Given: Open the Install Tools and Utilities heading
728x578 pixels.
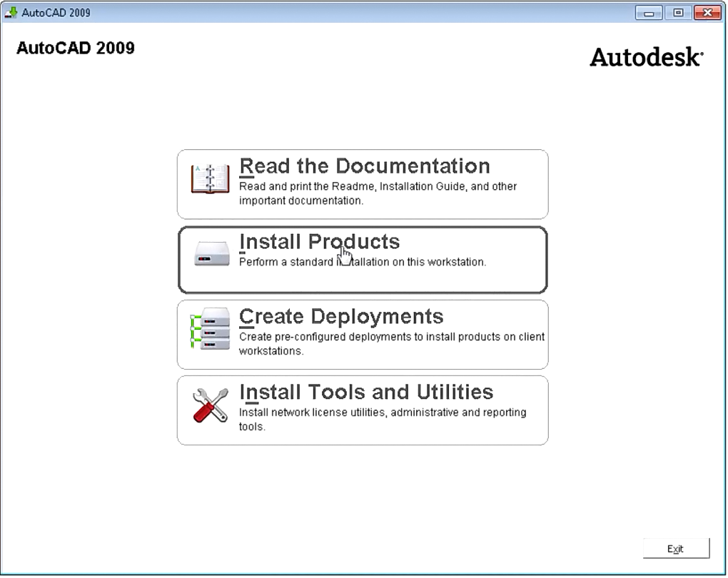Looking at the screenshot, I should [366, 392].
